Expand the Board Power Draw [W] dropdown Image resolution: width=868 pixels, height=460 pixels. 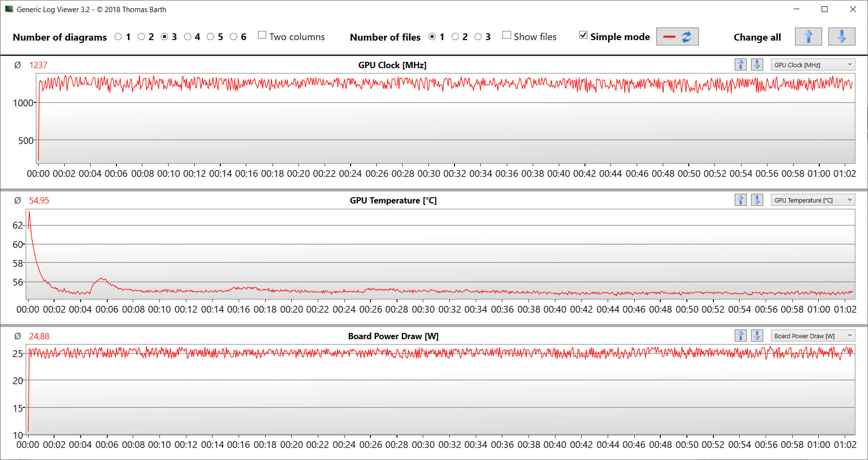pos(812,336)
